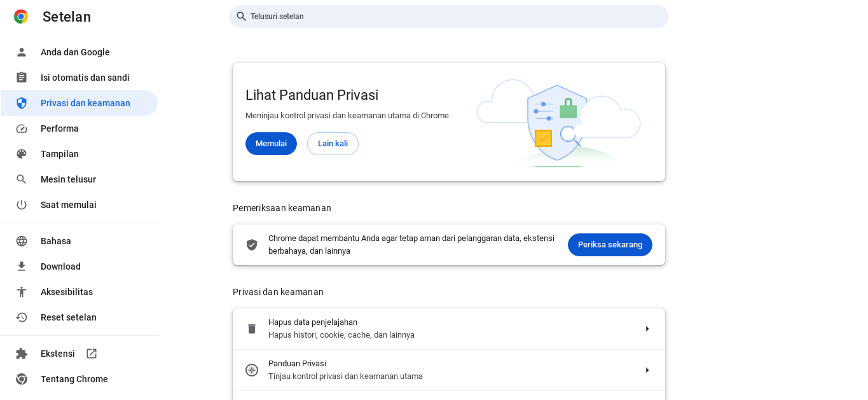Click the shield check icon in Pemeriksaan keamanan
Image resolution: width=868 pixels, height=400 pixels.
point(252,245)
